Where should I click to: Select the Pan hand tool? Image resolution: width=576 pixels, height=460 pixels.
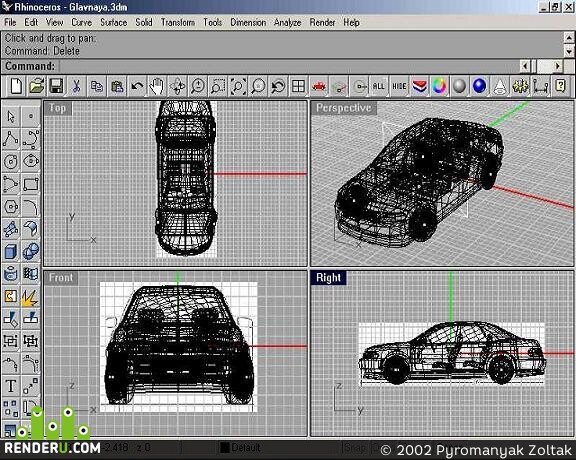[x=157, y=86]
